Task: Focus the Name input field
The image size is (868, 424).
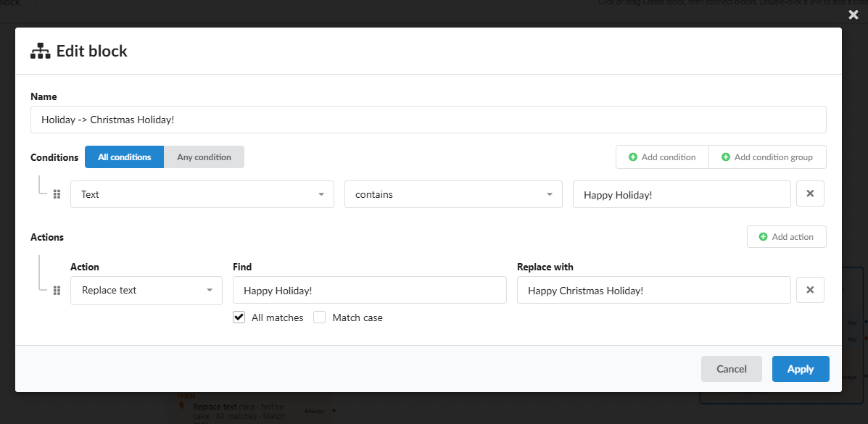Action: click(x=429, y=120)
